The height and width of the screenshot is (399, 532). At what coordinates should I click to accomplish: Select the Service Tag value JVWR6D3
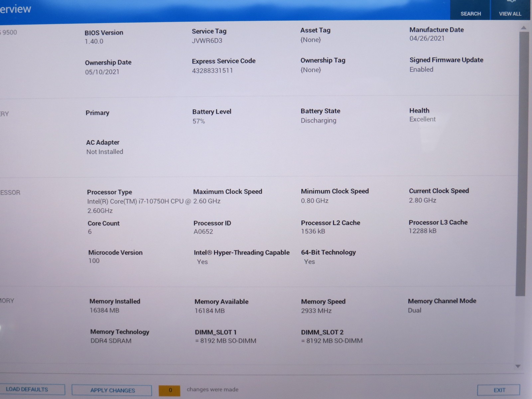[x=207, y=41]
